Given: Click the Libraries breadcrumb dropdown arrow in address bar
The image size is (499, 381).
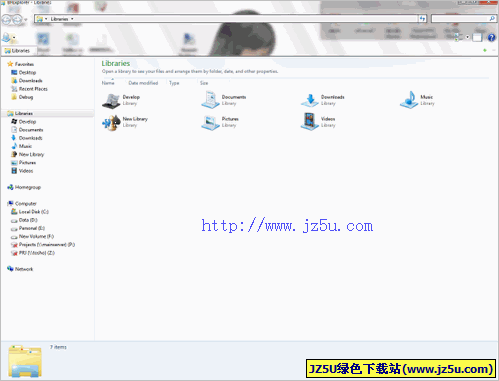Looking at the screenshot, I should point(72,19).
